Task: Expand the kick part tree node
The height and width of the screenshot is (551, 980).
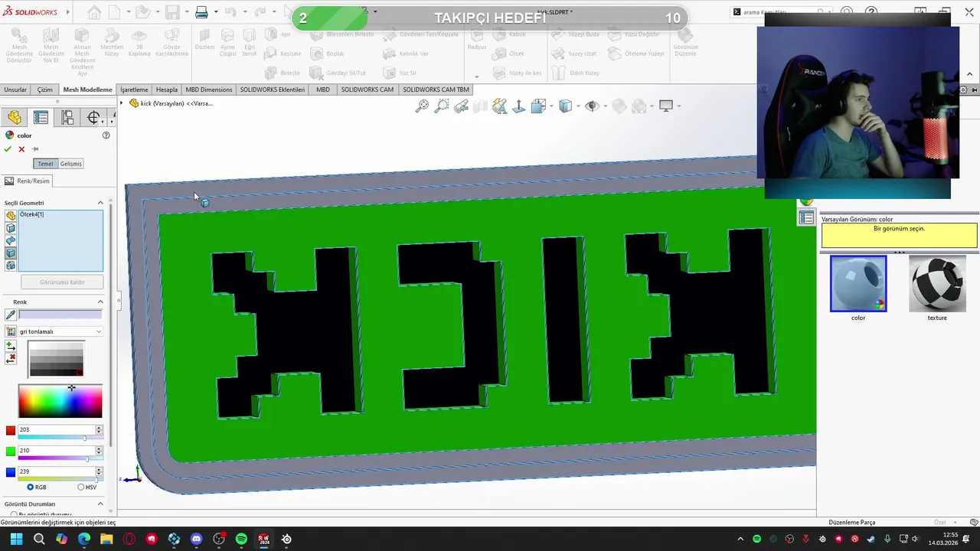Action: click(121, 103)
